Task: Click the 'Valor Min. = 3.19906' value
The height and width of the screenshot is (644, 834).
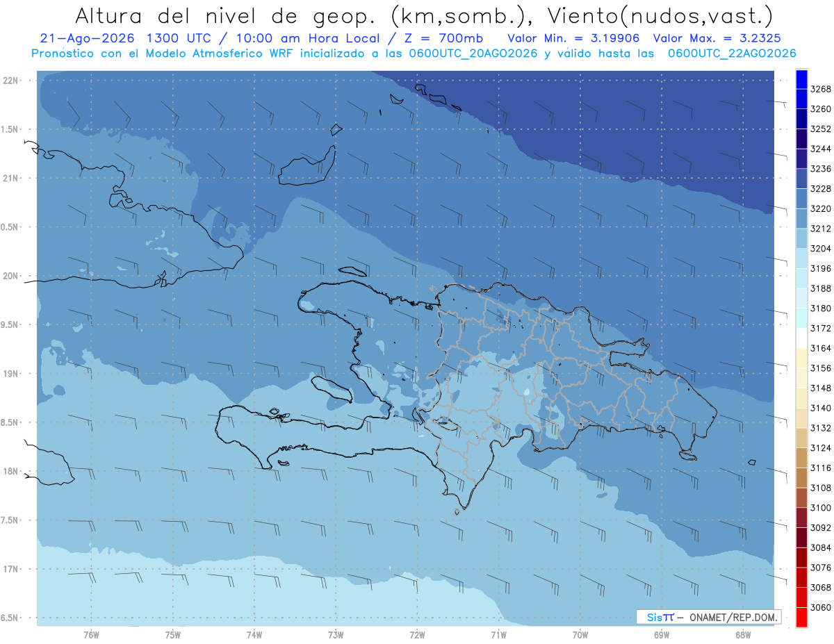Action: (574, 39)
